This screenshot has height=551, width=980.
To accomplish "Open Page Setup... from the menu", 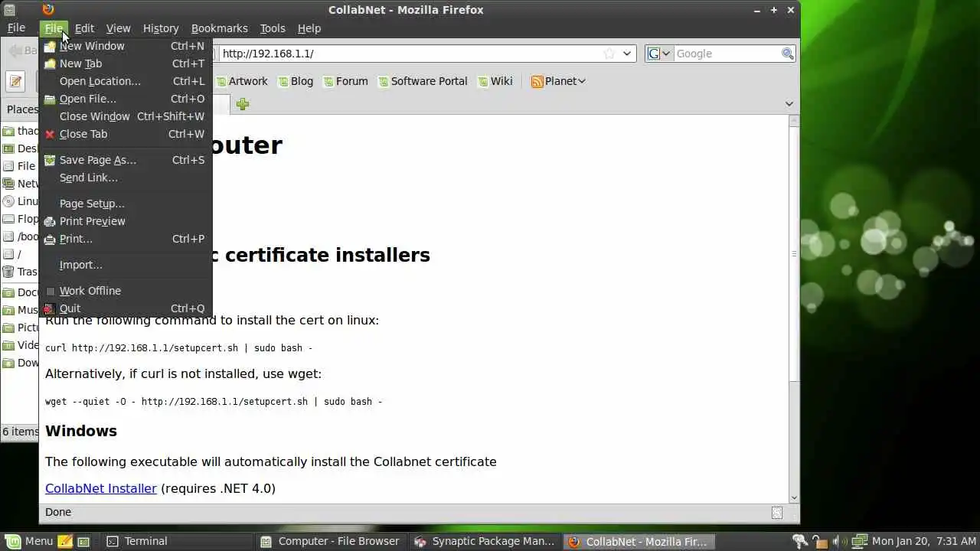I will [126, 204].
